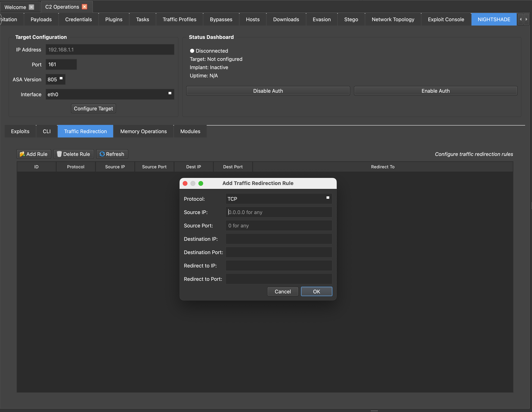Open the Protocol TCP dropdown
The width and height of the screenshot is (532, 412).
pos(279,199)
